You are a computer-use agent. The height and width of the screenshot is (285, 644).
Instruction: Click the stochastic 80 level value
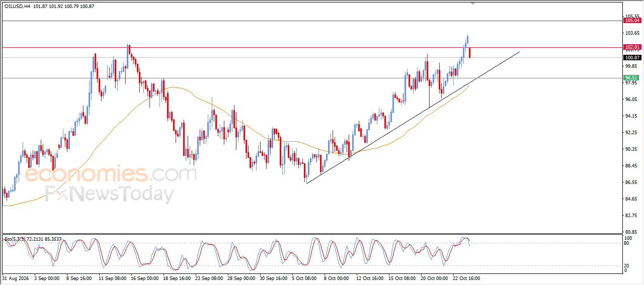627,244
